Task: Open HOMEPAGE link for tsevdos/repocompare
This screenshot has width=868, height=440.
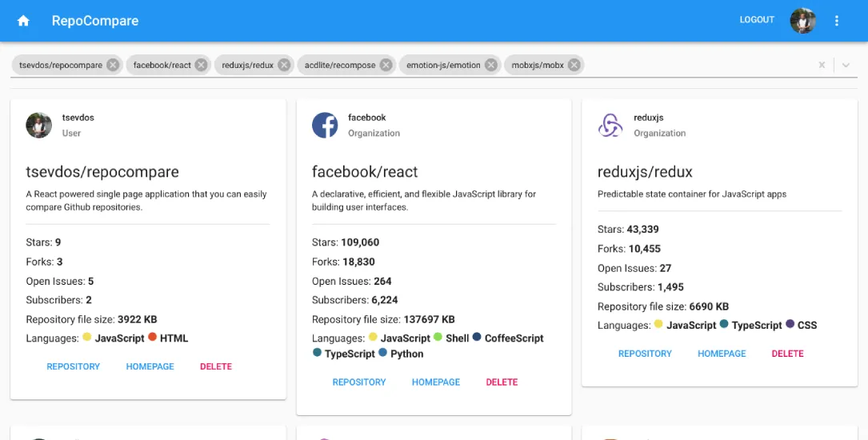Action: [150, 366]
